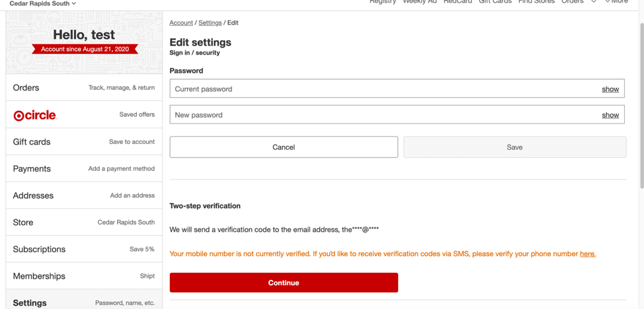Click the Current password field
Image resolution: width=644 pixels, height=309 pixels.
point(383,89)
